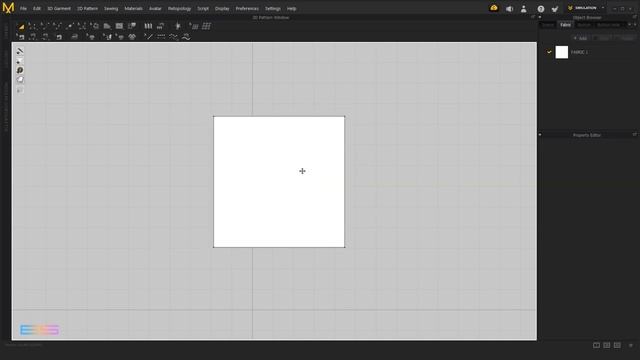Screen dimensions: 640x360
Task: Click the round dark icon in canvas side toolbar
Action: (20, 70)
